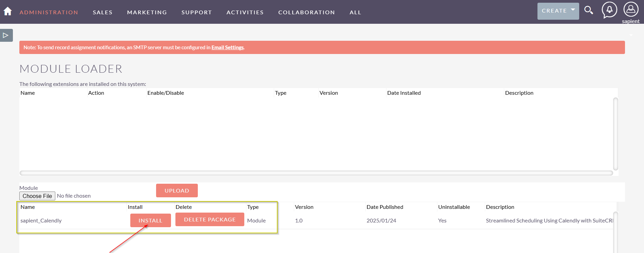644x253 pixels.
Task: Open the Administration menu
Action: click(49, 12)
